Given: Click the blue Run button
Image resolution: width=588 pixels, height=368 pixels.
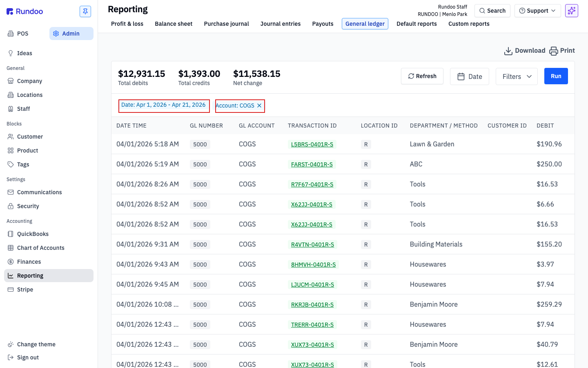Looking at the screenshot, I should click(x=556, y=76).
